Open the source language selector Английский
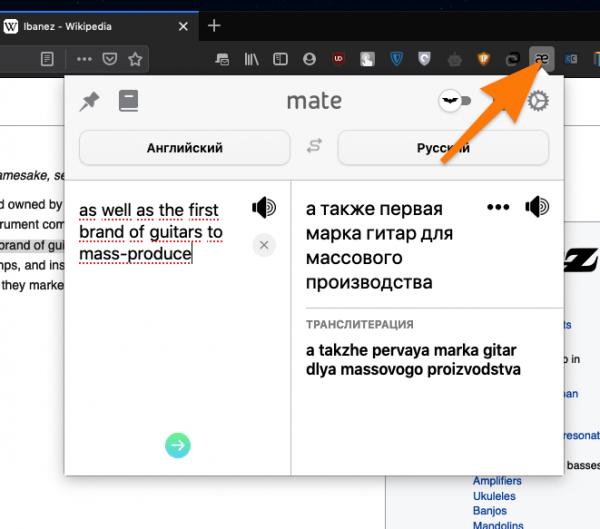 (184, 148)
